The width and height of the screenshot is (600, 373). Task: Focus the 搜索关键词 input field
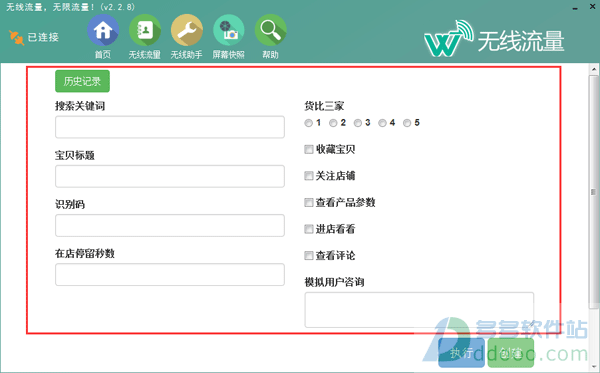pos(170,127)
